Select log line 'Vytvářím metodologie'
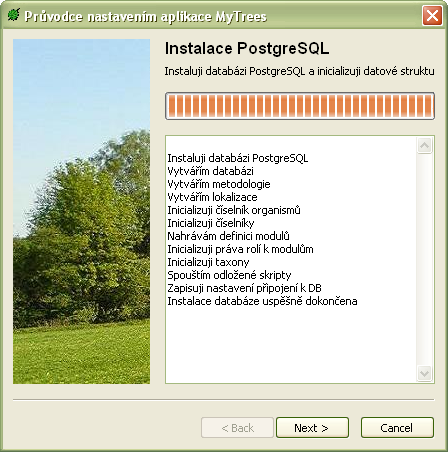Screen dimensions: 448x452 point(219,184)
